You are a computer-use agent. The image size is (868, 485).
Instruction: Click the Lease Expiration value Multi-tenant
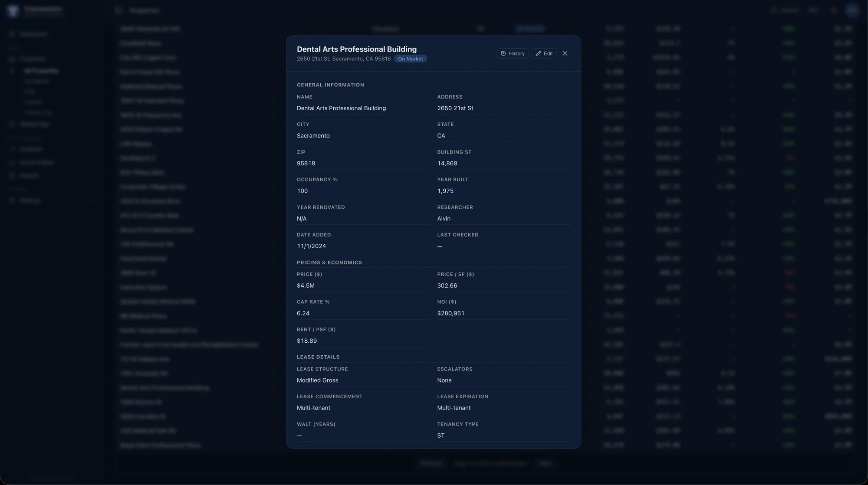[x=454, y=408]
